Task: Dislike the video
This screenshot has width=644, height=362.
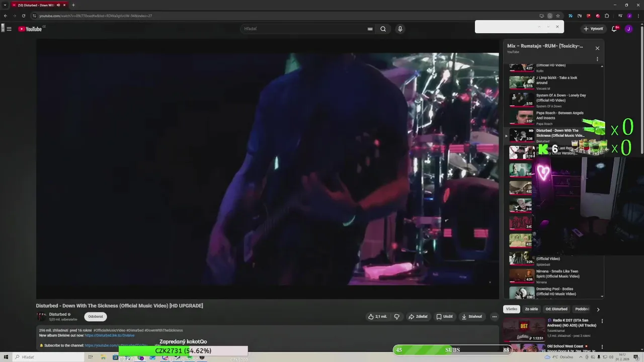Action: point(396,317)
